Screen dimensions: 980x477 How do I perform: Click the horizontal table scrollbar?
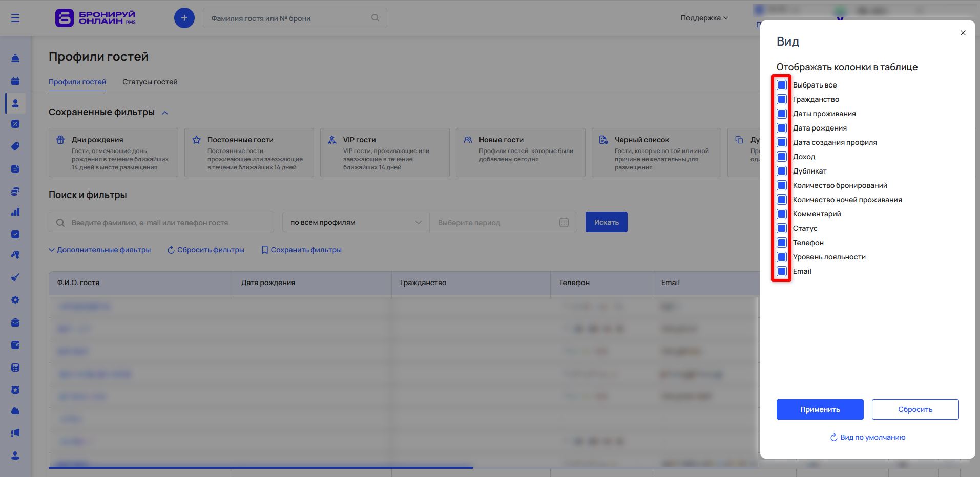[x=261, y=467]
